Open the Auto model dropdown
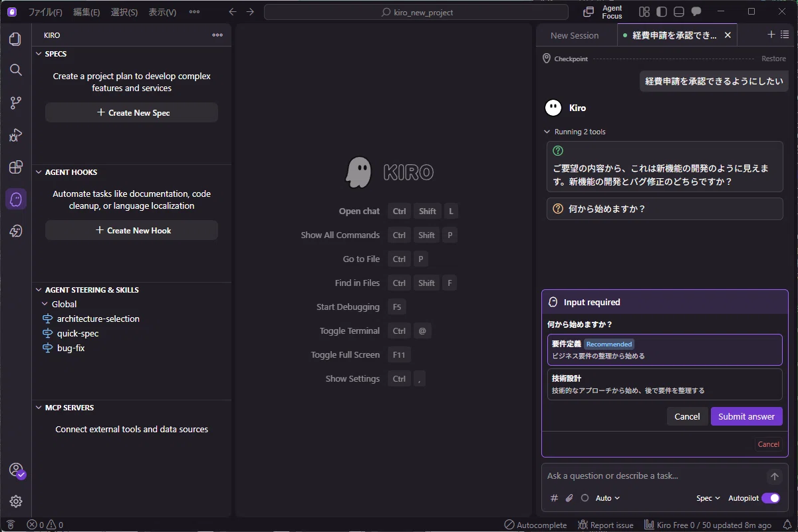Screen dimensions: 798x532 (x=608, y=498)
